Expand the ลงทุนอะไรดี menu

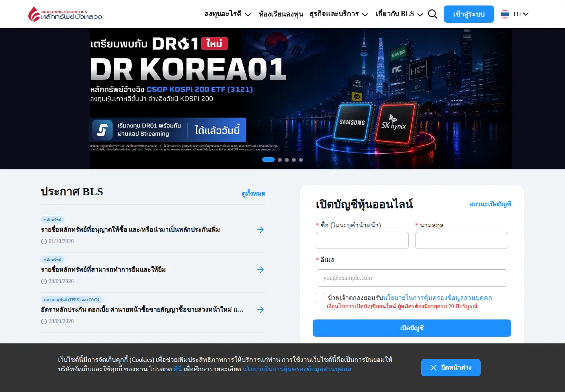coord(228,14)
